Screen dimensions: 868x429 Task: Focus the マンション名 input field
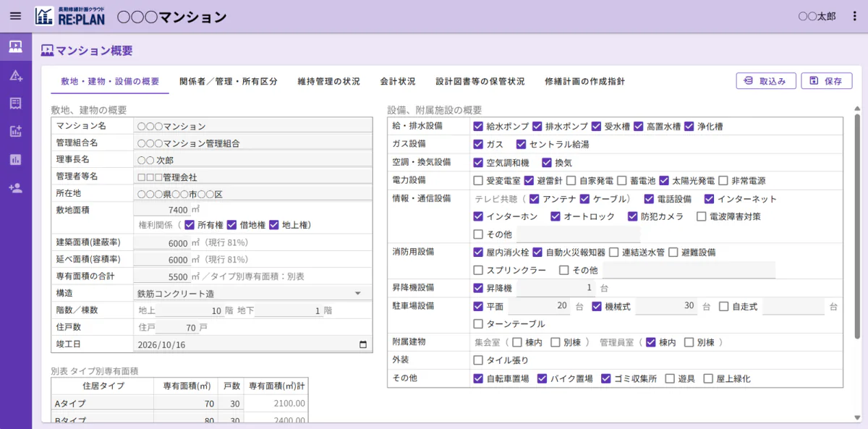[x=252, y=127]
